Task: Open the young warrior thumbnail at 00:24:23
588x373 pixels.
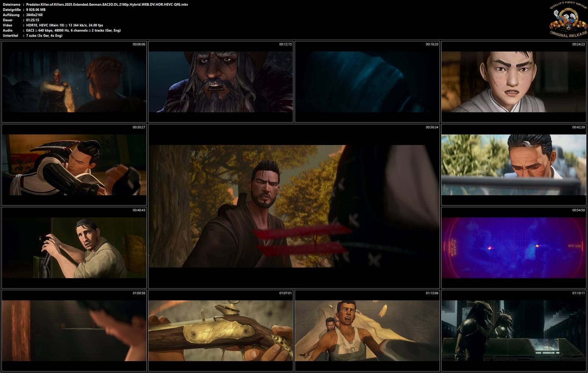Action: pos(514,82)
